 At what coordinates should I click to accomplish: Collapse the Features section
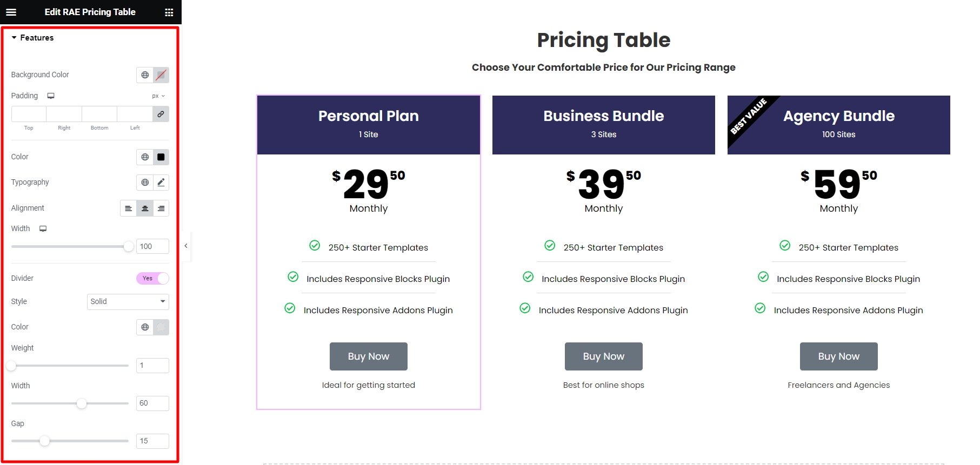click(32, 38)
